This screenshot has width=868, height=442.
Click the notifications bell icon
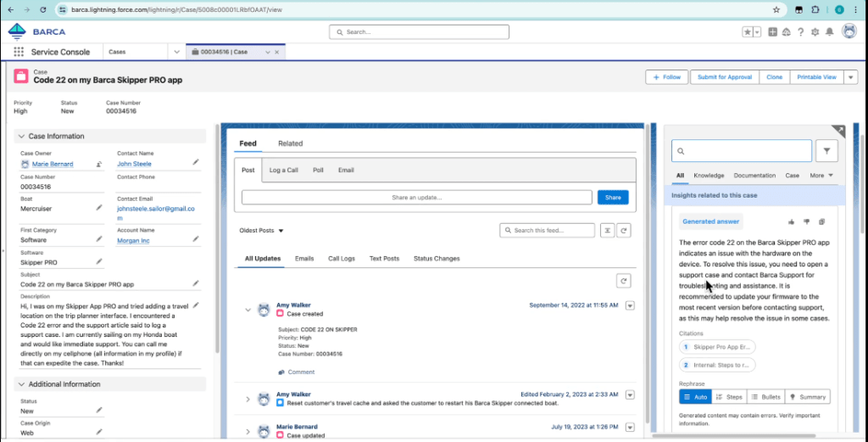pos(829,32)
